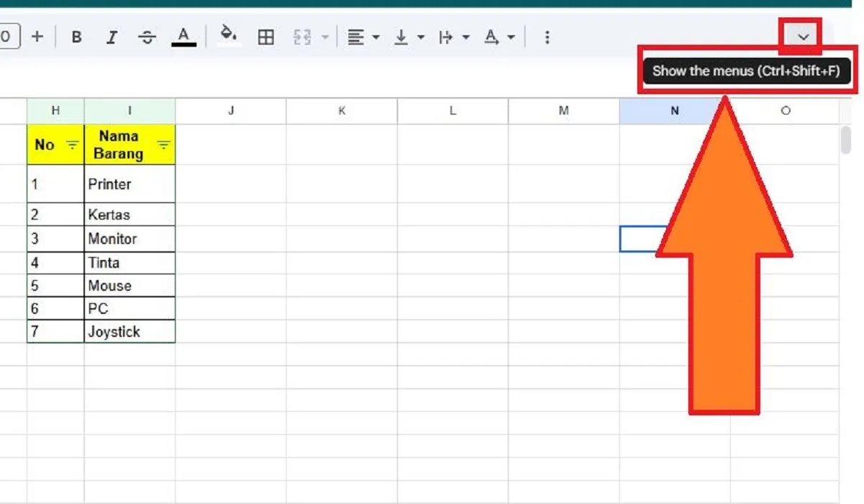The height and width of the screenshot is (504, 864).
Task: Click the Show the menus chevron
Action: pyautogui.click(x=804, y=37)
